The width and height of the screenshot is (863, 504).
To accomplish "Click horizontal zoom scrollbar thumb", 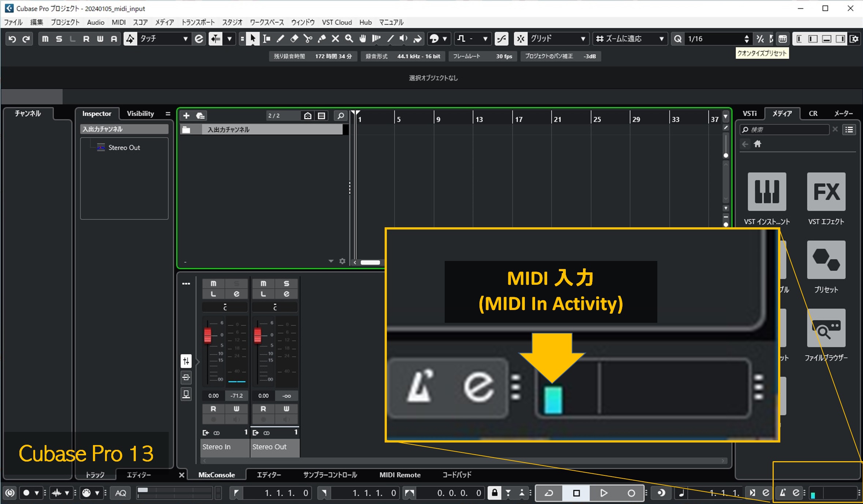I will point(370,262).
